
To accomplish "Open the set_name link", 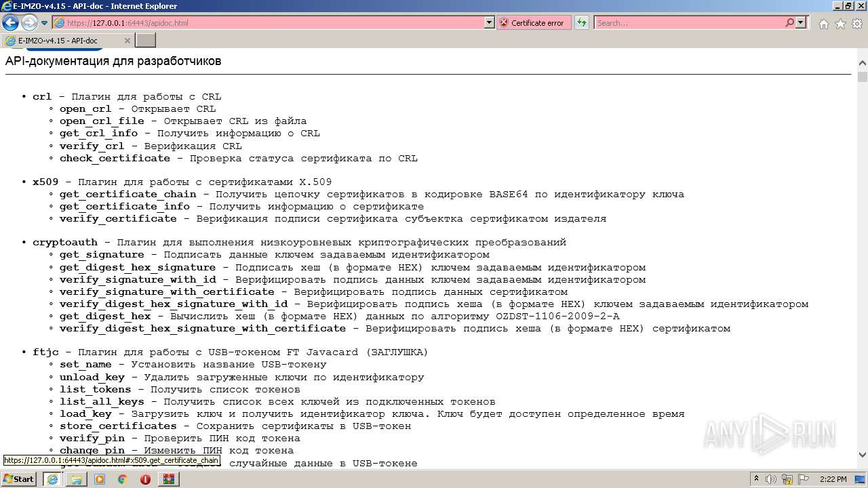I will [85, 365].
